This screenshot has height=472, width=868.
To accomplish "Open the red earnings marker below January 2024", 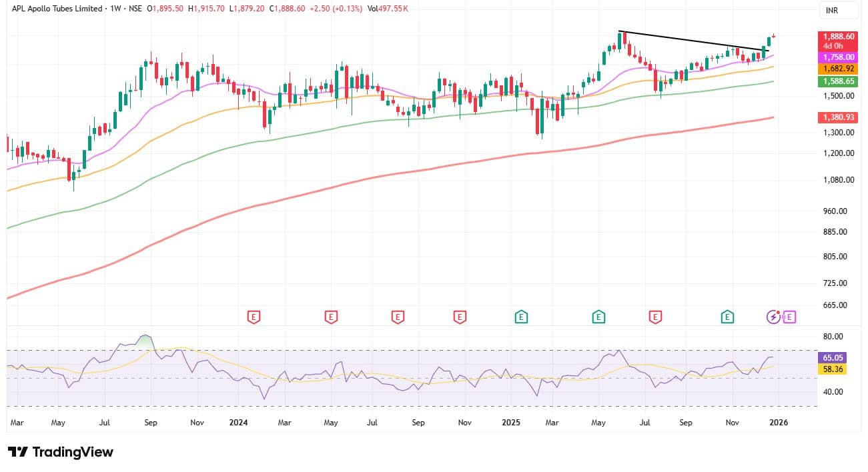I will (254, 317).
